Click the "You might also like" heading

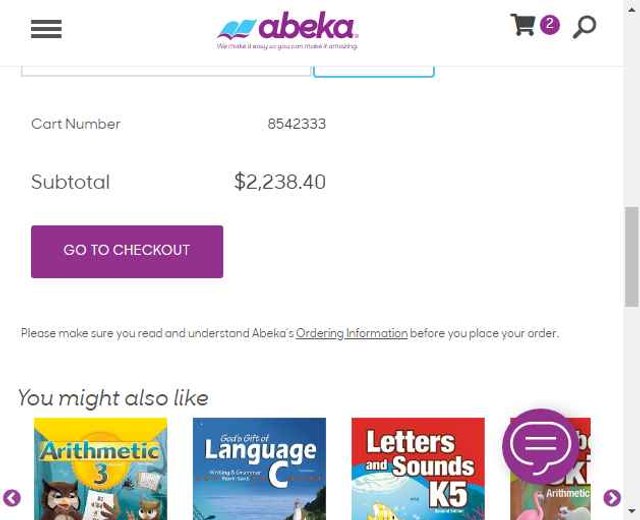point(113,398)
